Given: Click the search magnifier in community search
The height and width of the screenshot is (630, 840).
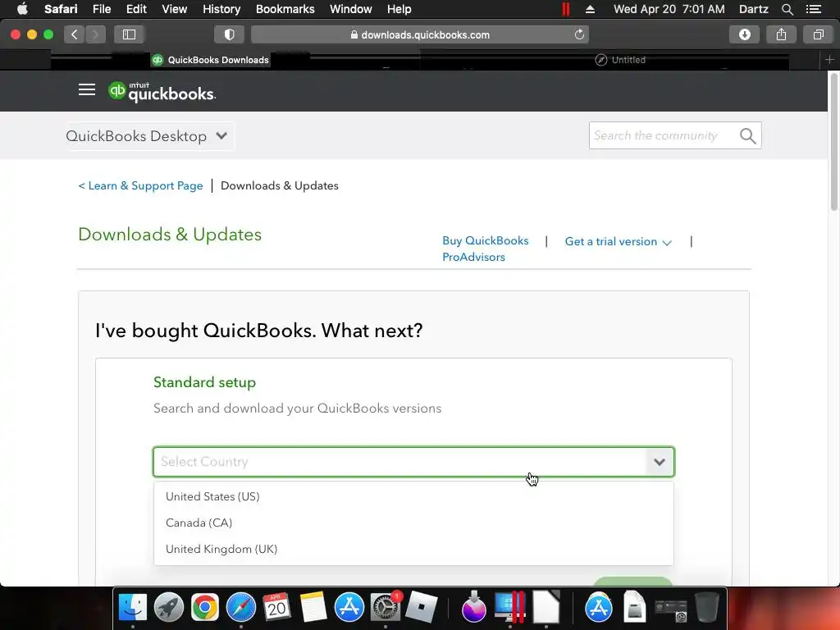Looking at the screenshot, I should pos(748,136).
